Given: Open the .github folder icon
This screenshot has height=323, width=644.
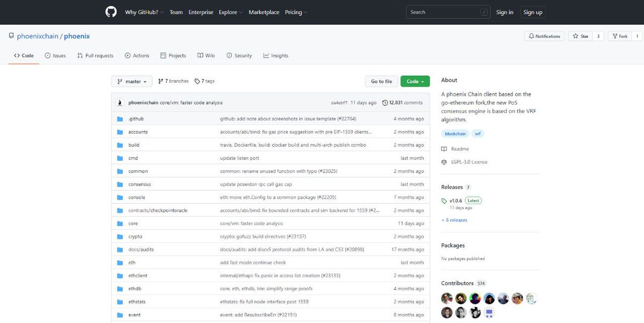Looking at the screenshot, I should (120, 119).
